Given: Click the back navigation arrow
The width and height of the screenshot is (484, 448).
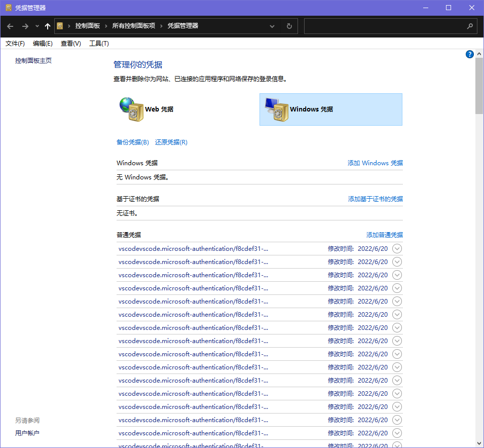Looking at the screenshot, I should click(x=10, y=26).
